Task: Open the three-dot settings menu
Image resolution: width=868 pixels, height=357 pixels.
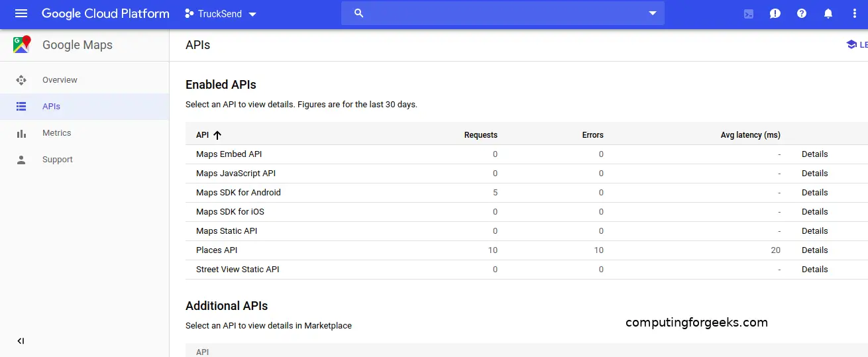Action: (x=854, y=13)
